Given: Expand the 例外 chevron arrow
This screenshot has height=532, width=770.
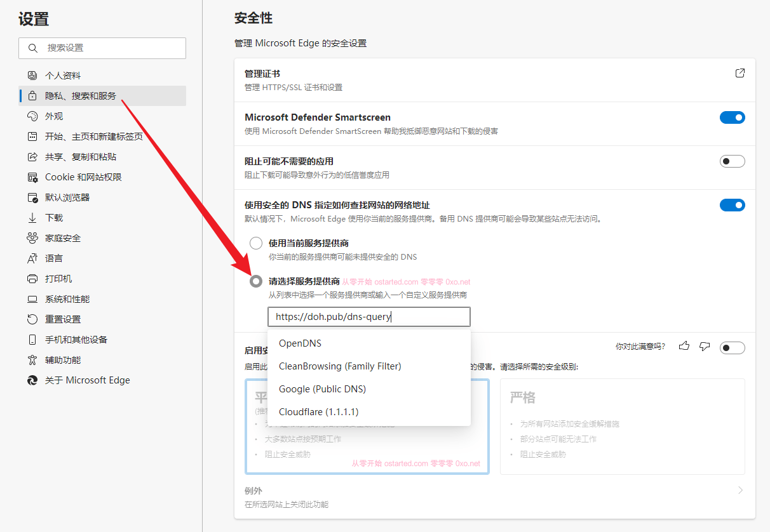Looking at the screenshot, I should [x=740, y=491].
